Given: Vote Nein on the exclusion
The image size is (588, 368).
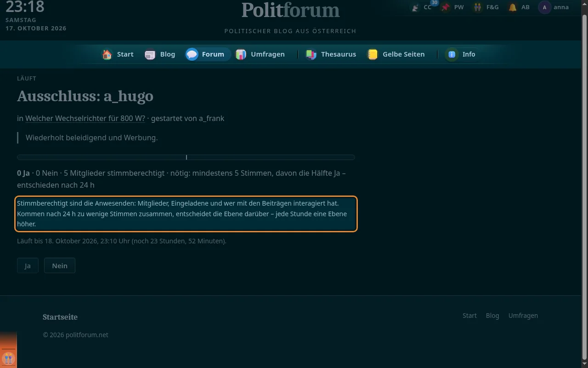Looking at the screenshot, I should (x=60, y=265).
